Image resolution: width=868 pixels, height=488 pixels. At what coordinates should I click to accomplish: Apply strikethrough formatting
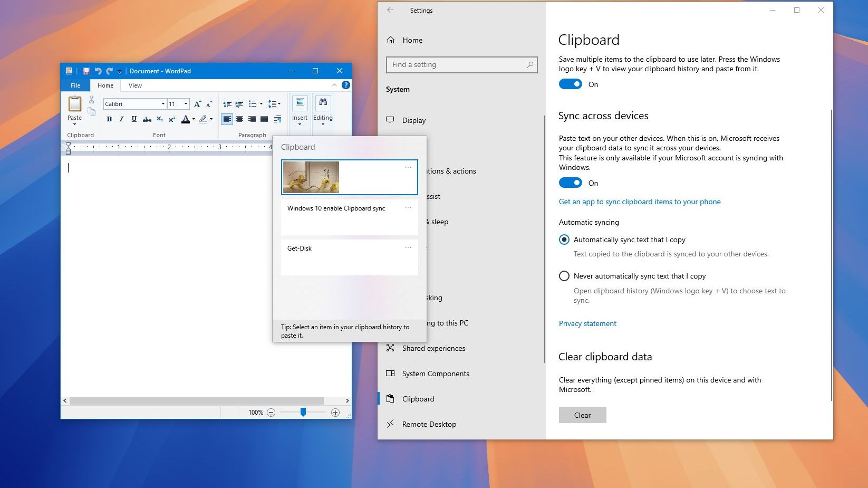pos(147,119)
